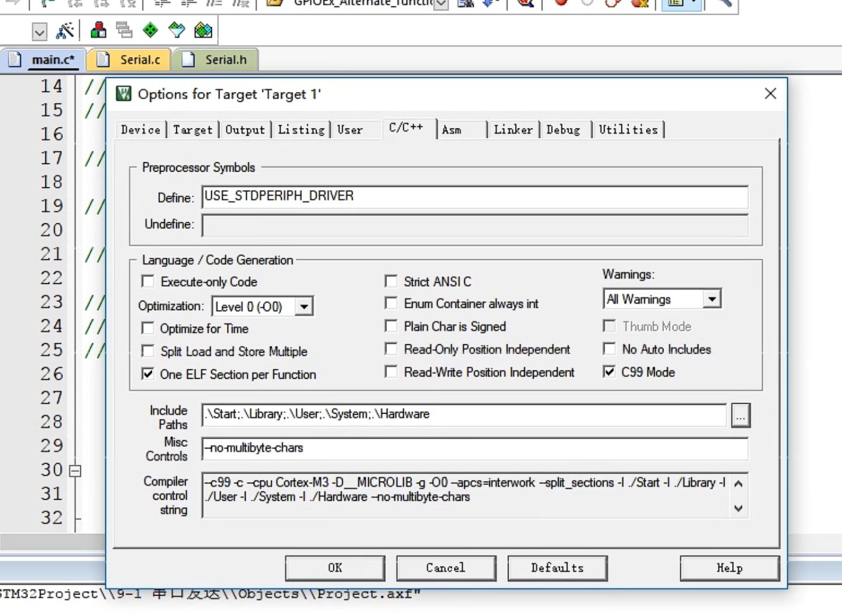The height and width of the screenshot is (616, 842).
Task: Collapse the code fold at line 30
Action: pos(75,471)
